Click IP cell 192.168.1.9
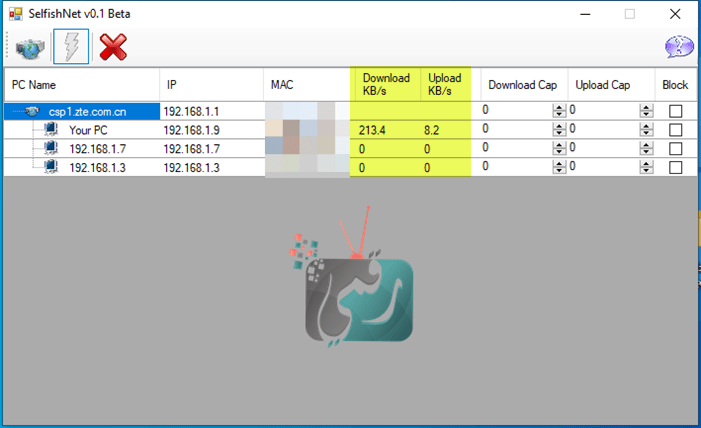 click(x=191, y=130)
